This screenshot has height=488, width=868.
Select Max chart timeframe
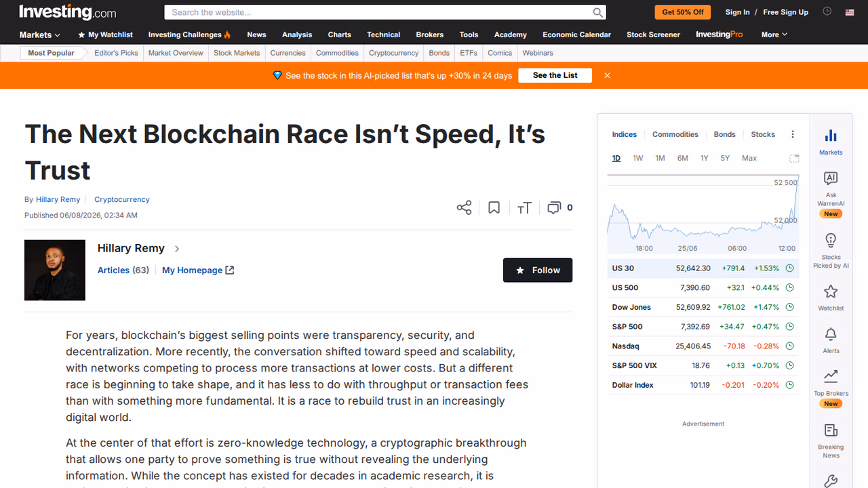(749, 158)
